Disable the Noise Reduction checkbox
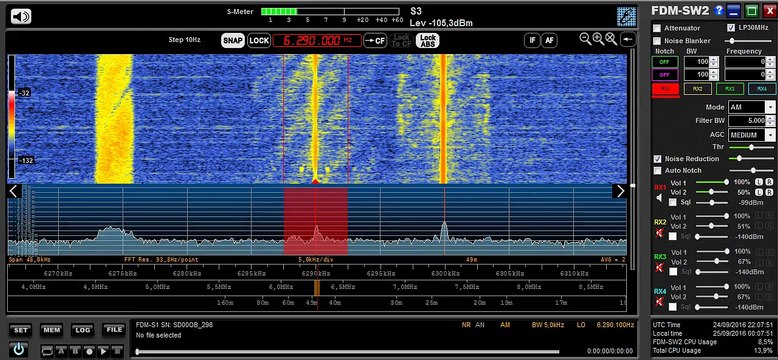Screen dimensions: 778x360 click(x=657, y=159)
